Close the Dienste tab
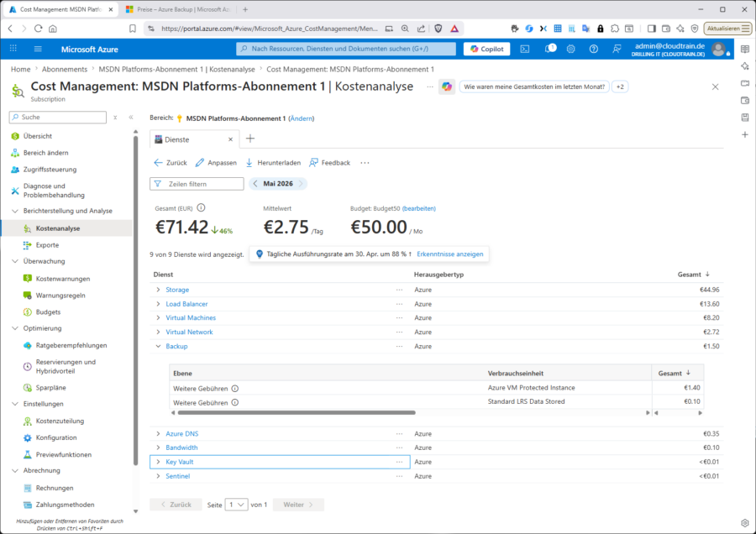 (x=230, y=139)
